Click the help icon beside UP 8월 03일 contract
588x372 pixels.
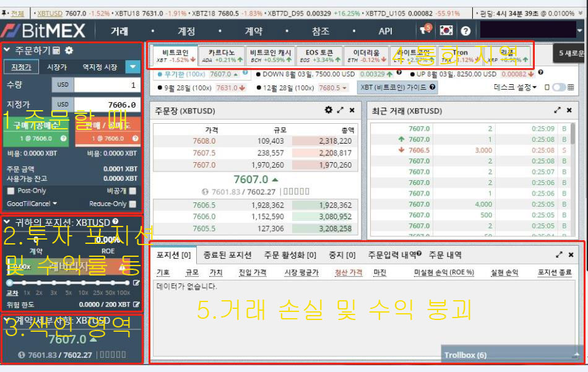[541, 72]
